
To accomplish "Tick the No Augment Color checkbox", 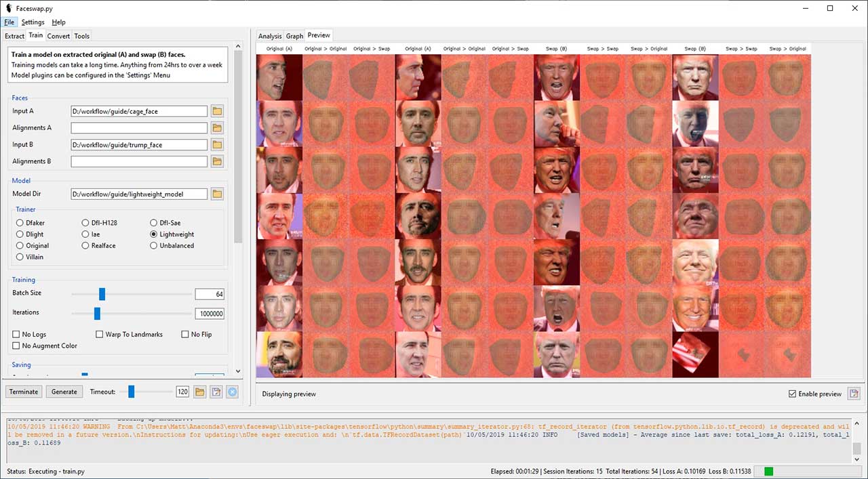I will click(16, 346).
